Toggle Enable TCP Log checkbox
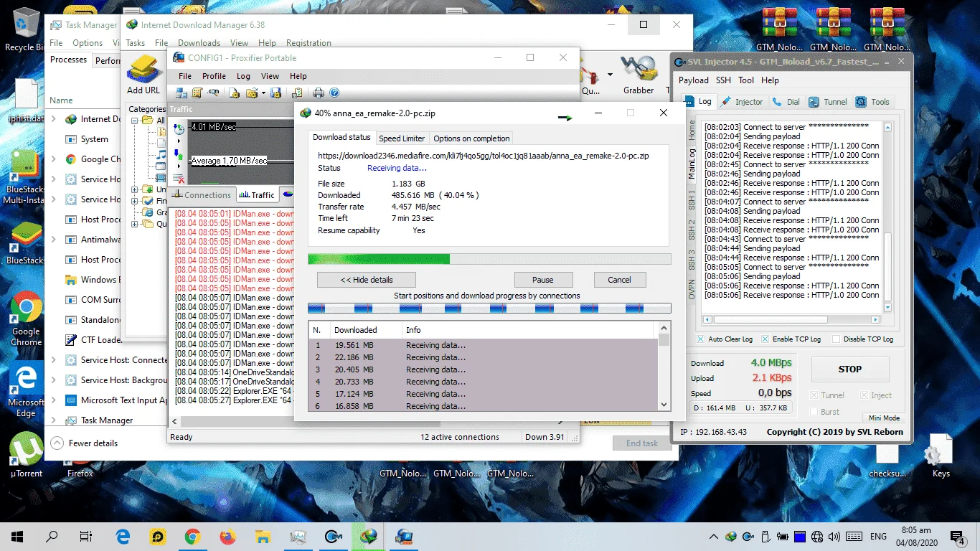Viewport: 980px width, 551px height. point(765,339)
